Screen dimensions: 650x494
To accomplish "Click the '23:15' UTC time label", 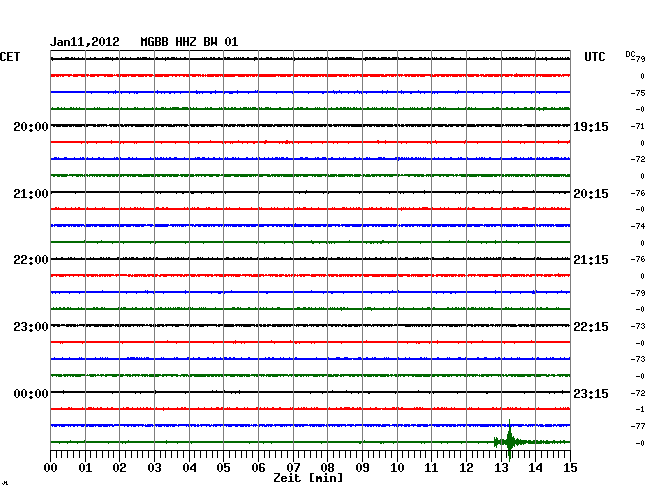I will pos(591,393).
